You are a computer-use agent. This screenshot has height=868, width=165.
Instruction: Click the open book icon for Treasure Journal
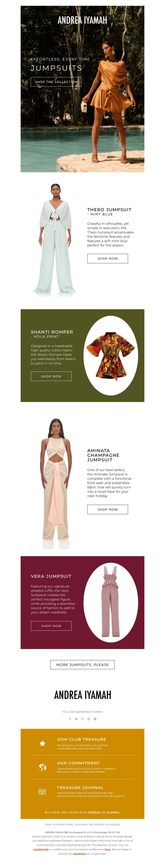[x=42, y=791]
